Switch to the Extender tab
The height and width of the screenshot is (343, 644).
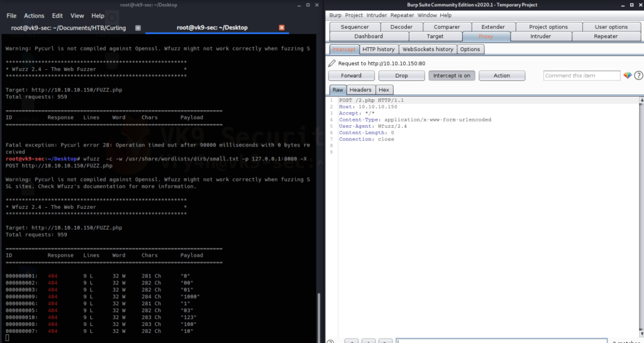coord(493,26)
